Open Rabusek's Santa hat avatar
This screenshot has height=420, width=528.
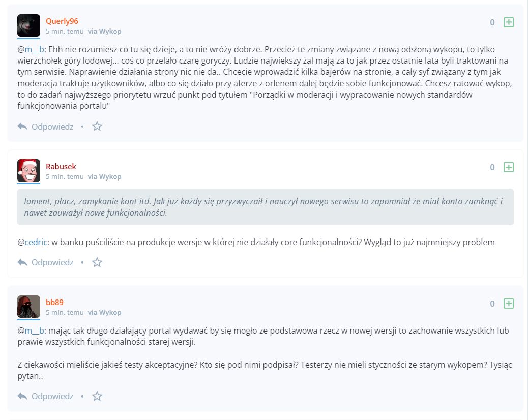click(28, 171)
